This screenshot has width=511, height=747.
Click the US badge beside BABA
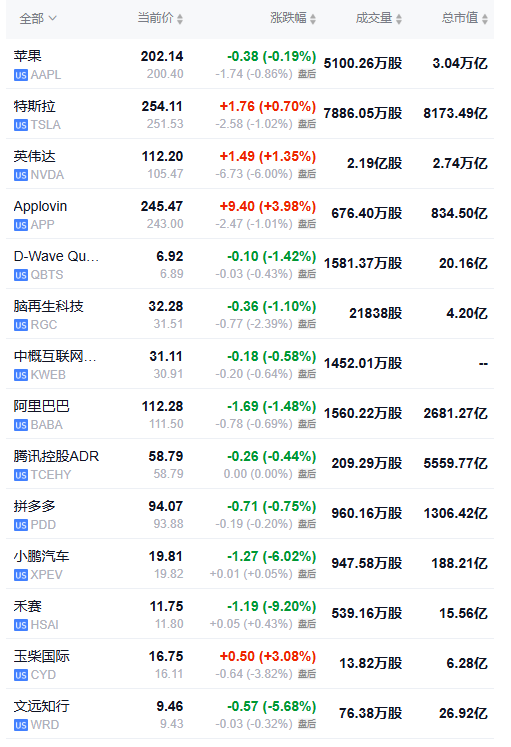pos(20,425)
